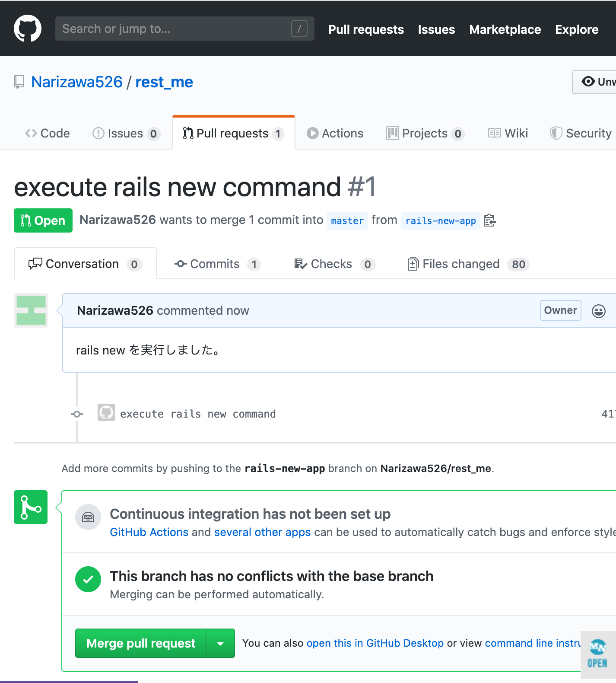
Task: Switch to the repository Issues tab
Action: tap(126, 133)
